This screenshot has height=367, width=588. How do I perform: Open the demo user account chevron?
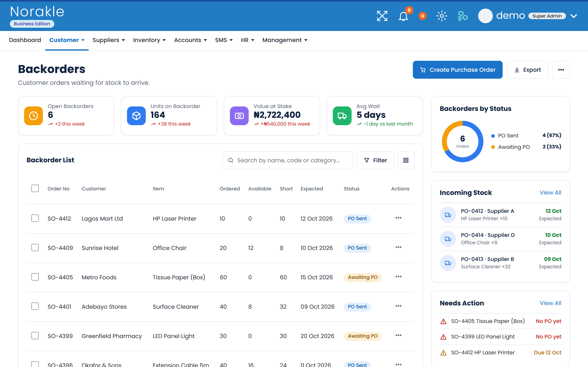click(x=574, y=16)
